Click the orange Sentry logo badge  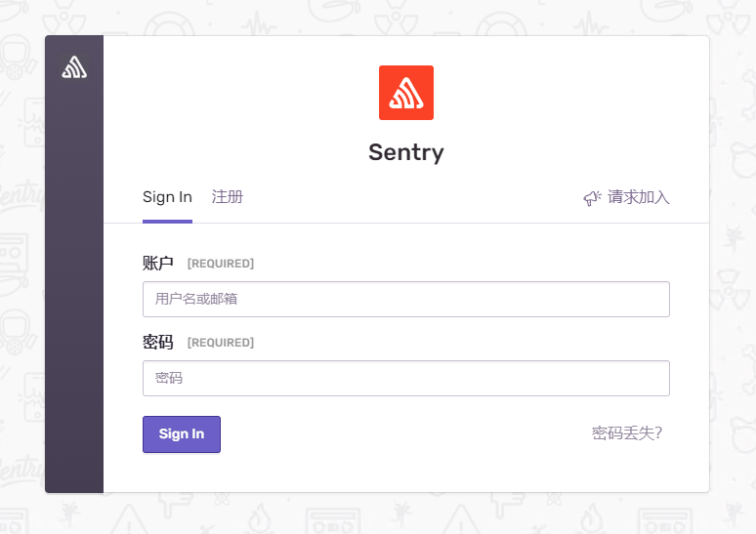[x=406, y=93]
